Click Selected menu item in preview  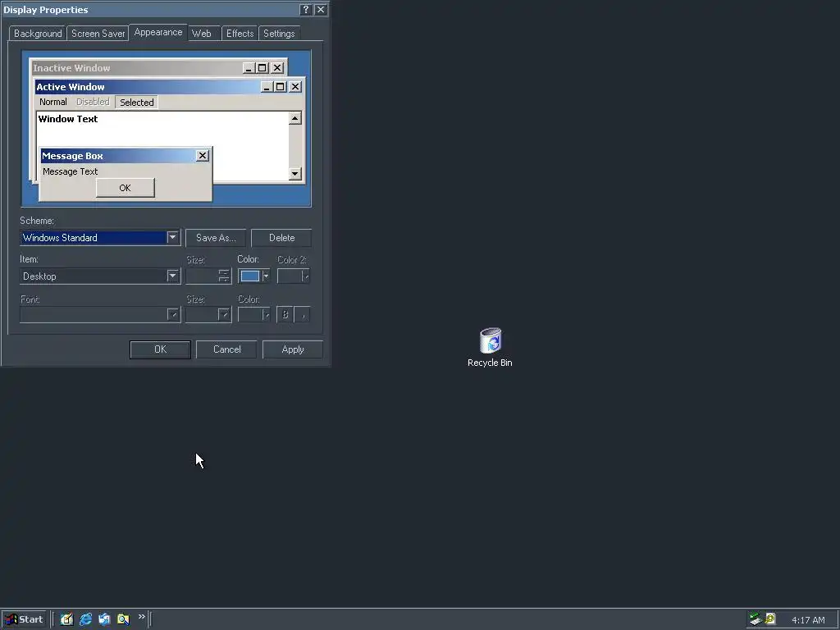(137, 103)
